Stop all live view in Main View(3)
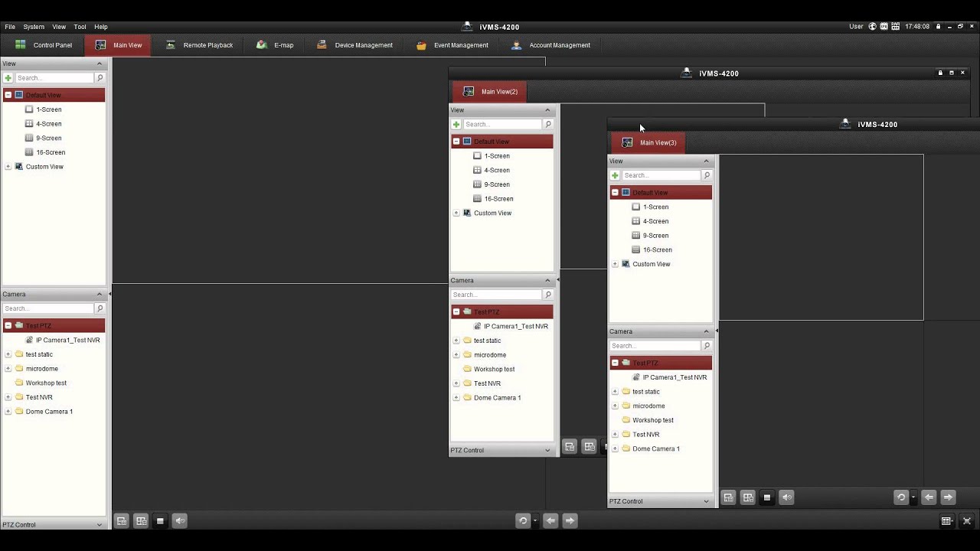 coord(767,497)
